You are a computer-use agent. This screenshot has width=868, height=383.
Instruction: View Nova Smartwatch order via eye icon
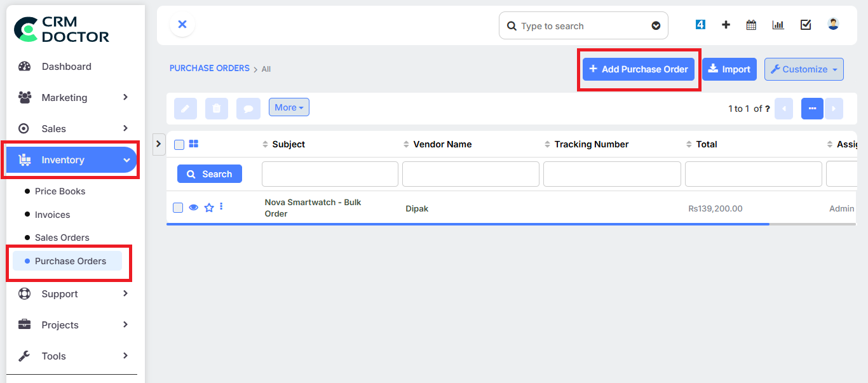tap(194, 208)
